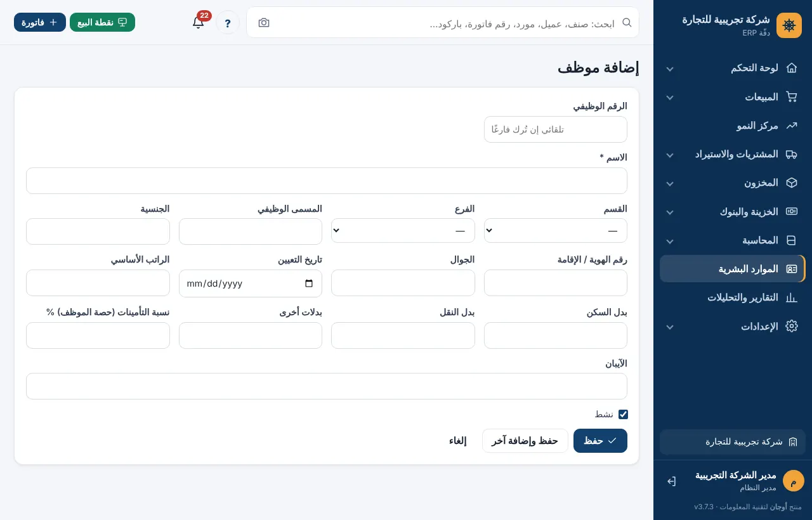This screenshot has height=520, width=812.
Task: Click the reports bar chart icon
Action: 792,297
